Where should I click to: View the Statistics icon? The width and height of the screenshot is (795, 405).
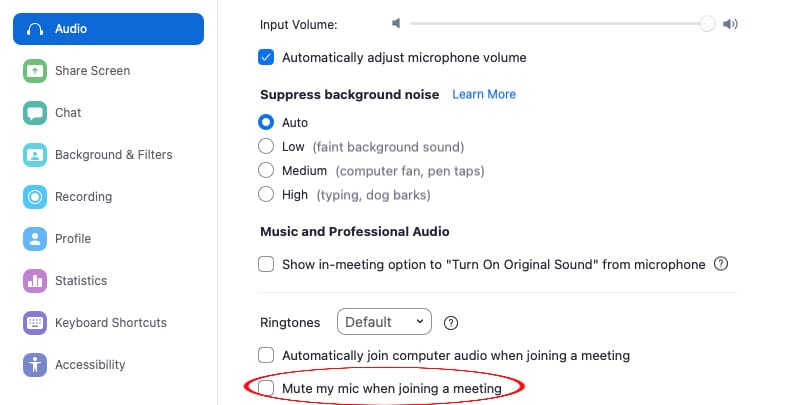[x=35, y=281]
